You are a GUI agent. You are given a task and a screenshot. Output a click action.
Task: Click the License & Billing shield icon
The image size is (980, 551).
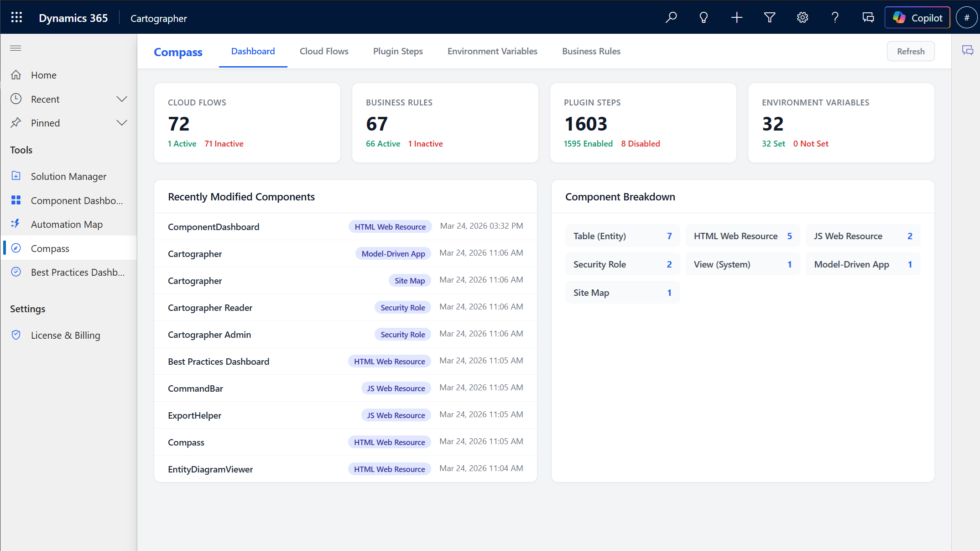[x=16, y=335]
